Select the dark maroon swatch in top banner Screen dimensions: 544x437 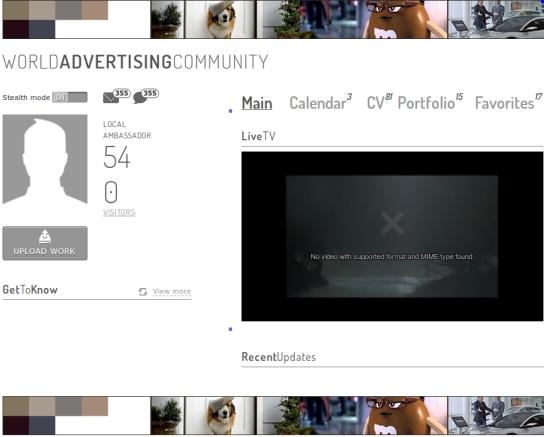coord(16,29)
